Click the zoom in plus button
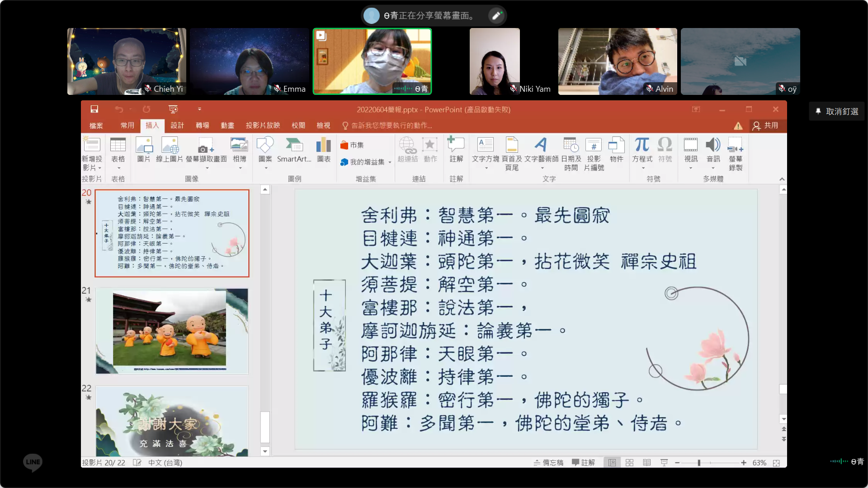This screenshot has width=868, height=488. (744, 463)
